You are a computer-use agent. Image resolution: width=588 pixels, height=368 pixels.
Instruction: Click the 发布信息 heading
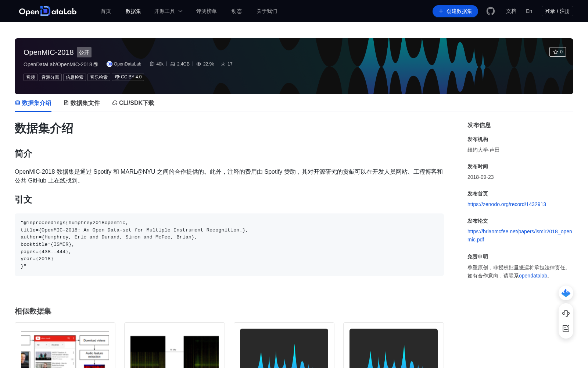pyautogui.click(x=479, y=125)
